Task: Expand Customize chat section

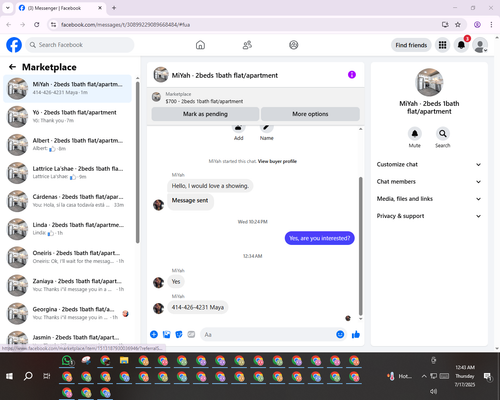Action: tap(429, 164)
